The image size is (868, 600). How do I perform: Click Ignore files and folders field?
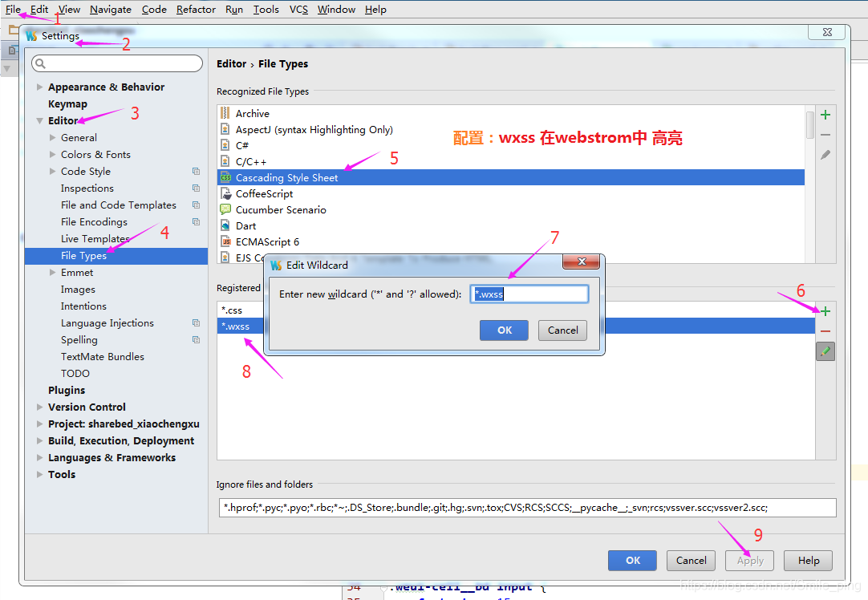pyautogui.click(x=528, y=508)
